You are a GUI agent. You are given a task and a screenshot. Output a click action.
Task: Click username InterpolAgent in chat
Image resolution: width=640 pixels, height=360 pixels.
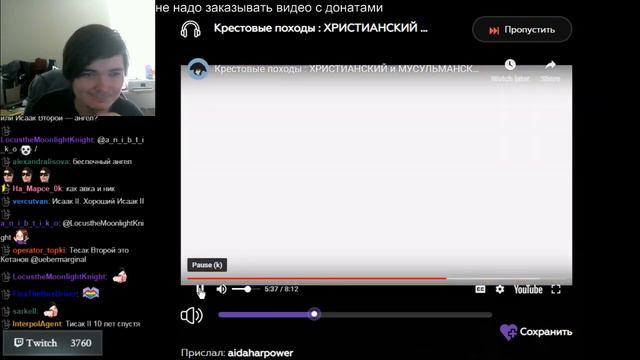[37, 324]
